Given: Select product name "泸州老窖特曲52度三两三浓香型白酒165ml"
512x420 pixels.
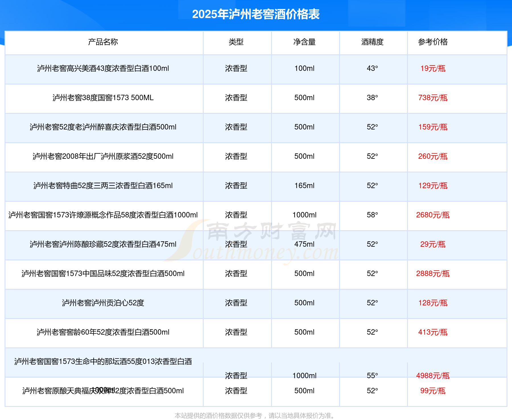Looking at the screenshot, I should (103, 186).
